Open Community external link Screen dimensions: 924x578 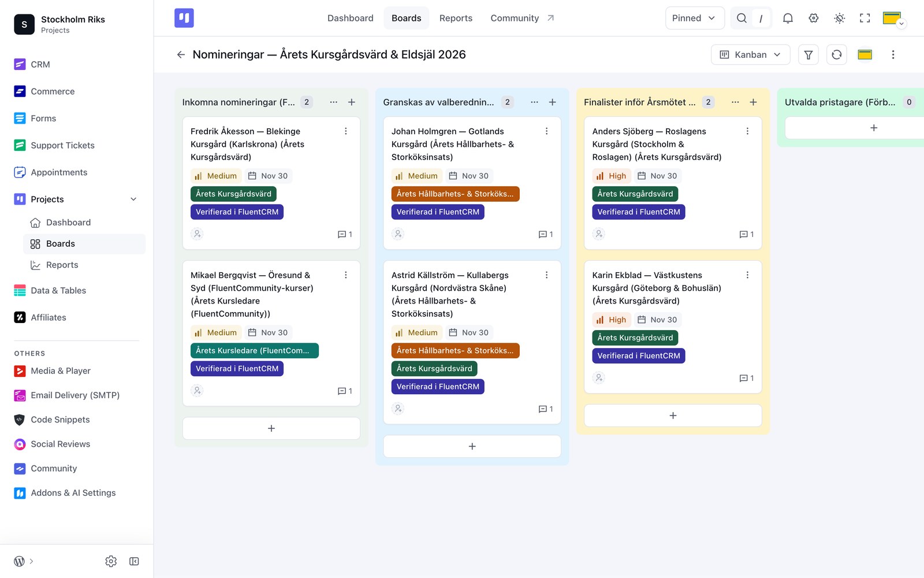(522, 18)
